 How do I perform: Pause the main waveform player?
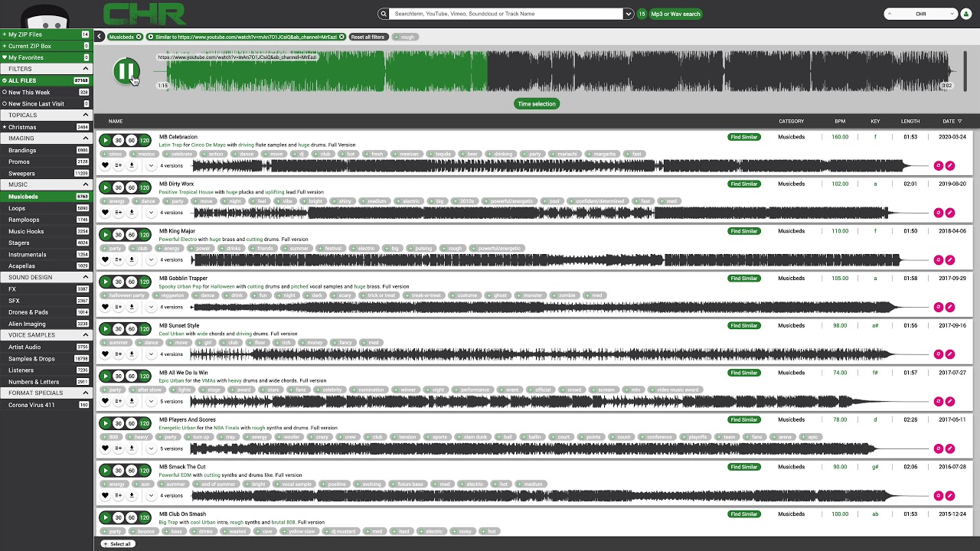tap(126, 71)
